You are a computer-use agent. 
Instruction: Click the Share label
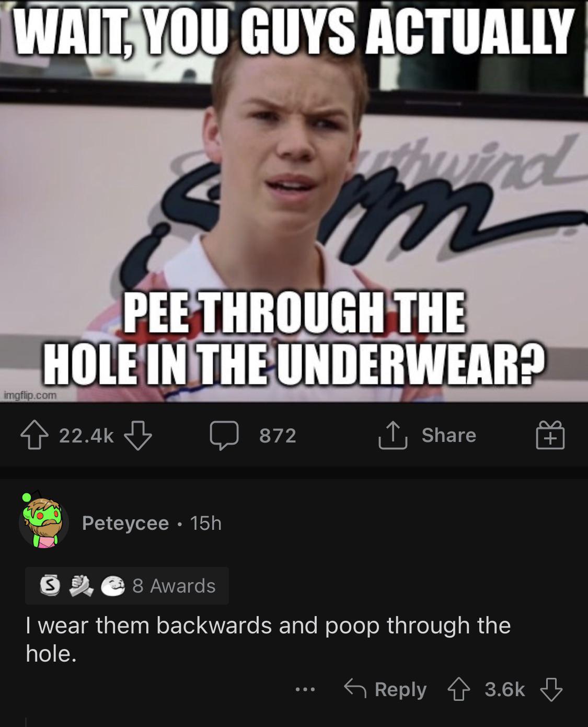tap(449, 435)
